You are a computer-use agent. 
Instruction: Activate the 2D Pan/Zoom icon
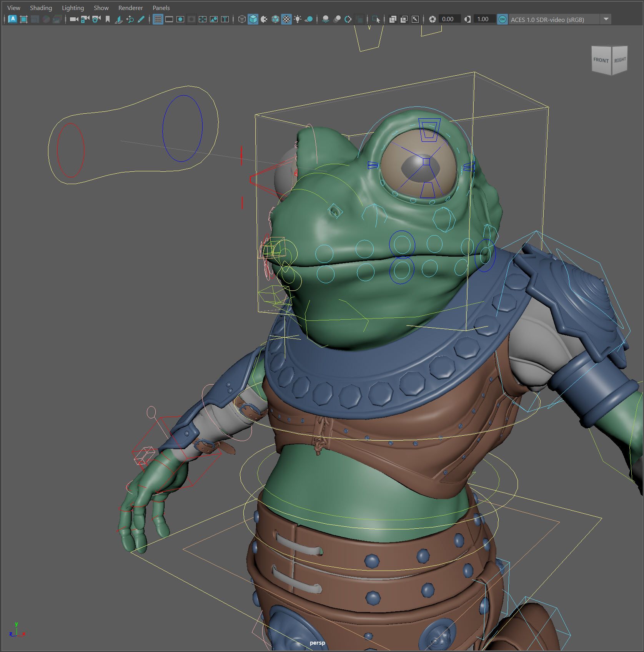[x=130, y=19]
